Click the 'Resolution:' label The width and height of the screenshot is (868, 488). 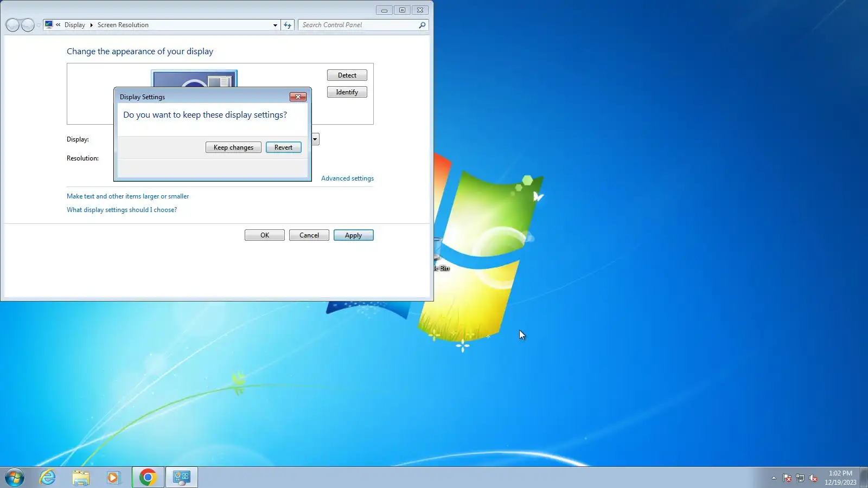(83, 158)
